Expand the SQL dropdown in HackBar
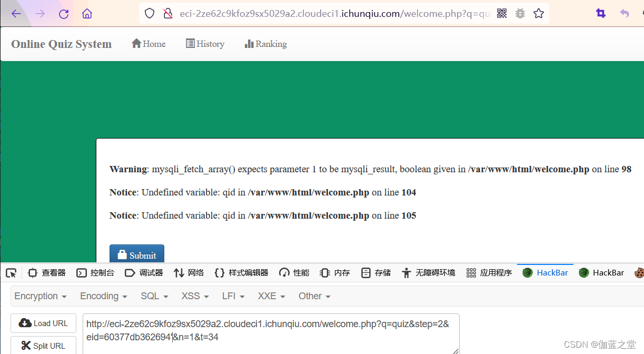The width and height of the screenshot is (644, 354). click(153, 296)
